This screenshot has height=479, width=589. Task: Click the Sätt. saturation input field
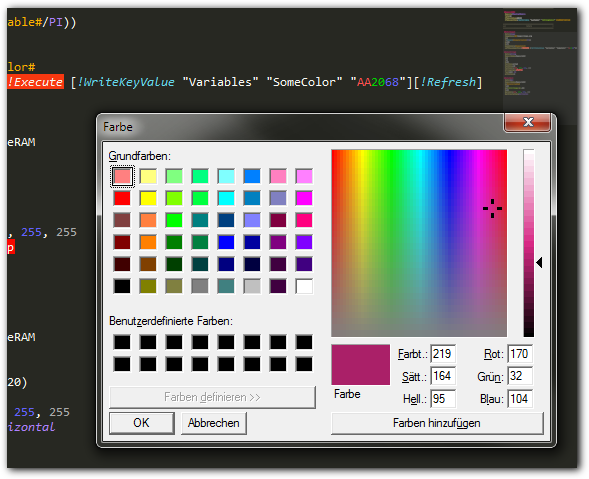coord(443,376)
